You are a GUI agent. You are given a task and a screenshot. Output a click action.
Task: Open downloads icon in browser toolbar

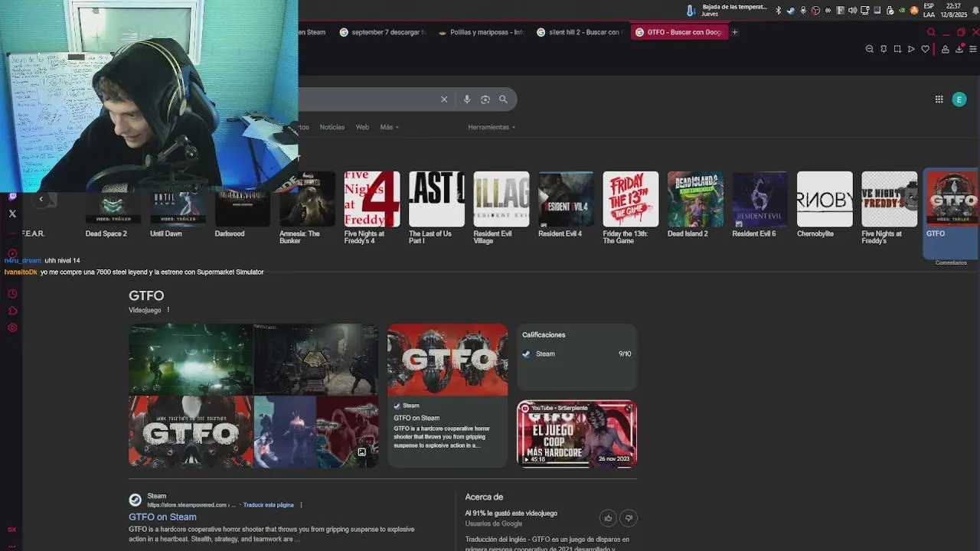tap(959, 49)
